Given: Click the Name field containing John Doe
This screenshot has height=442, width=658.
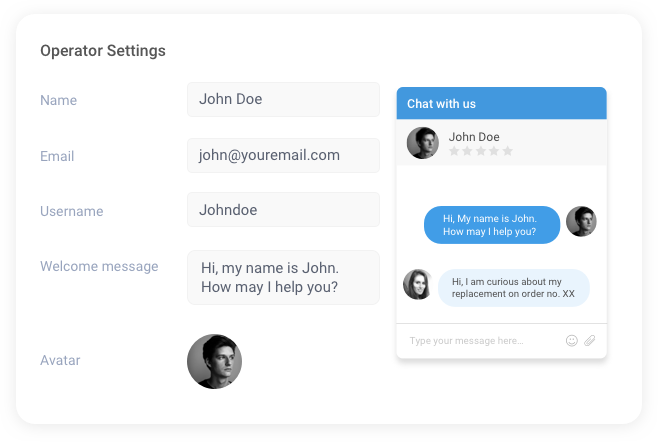Looking at the screenshot, I should click(283, 99).
